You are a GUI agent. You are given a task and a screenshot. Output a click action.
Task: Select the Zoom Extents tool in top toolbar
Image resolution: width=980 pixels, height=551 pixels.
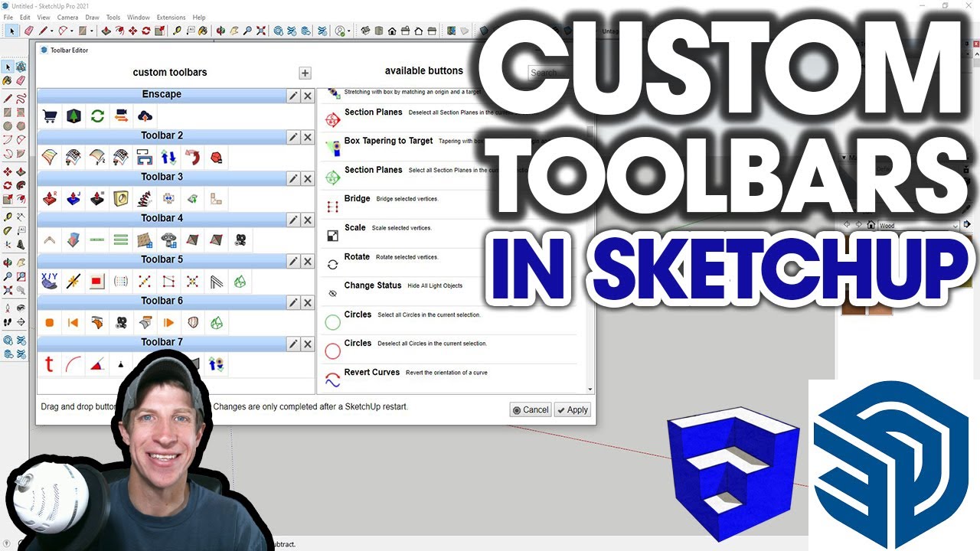pyautogui.click(x=261, y=31)
